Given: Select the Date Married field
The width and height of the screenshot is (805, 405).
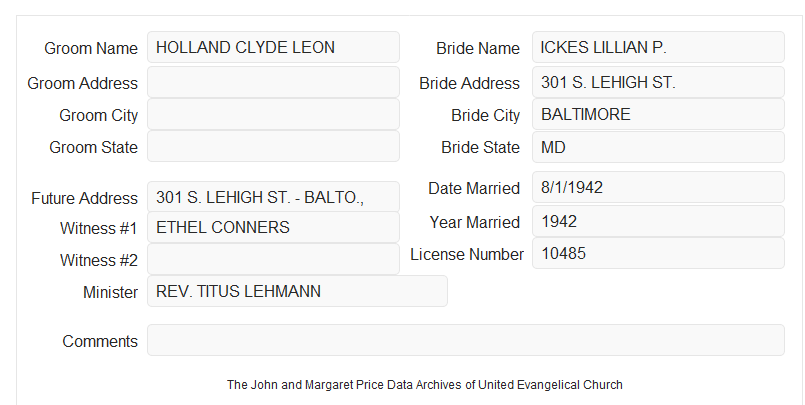Looking at the screenshot, I should (658, 187).
